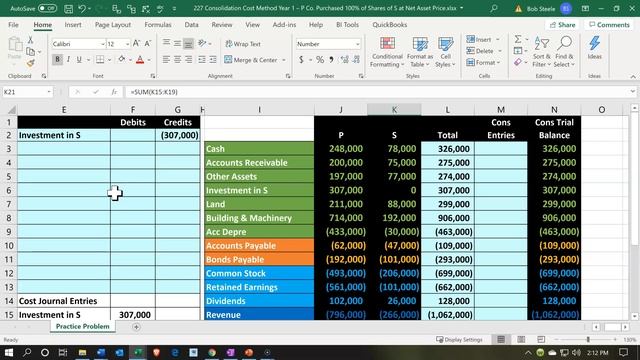Apply cell borders icon
The width and height of the screenshot is (640, 360).
click(100, 60)
